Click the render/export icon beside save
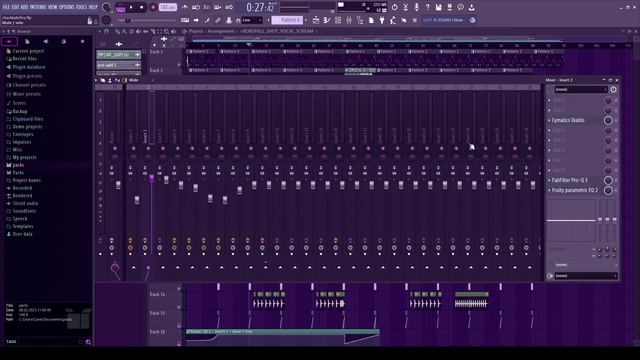 tap(449, 7)
